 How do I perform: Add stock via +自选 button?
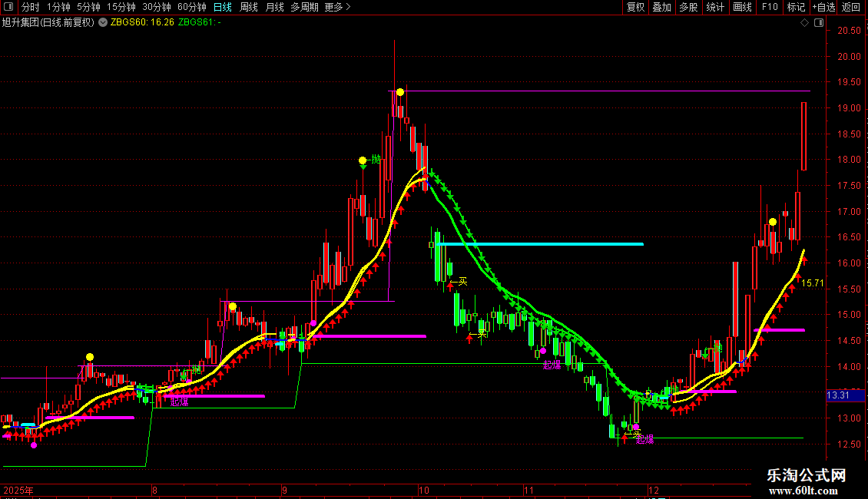[823, 7]
